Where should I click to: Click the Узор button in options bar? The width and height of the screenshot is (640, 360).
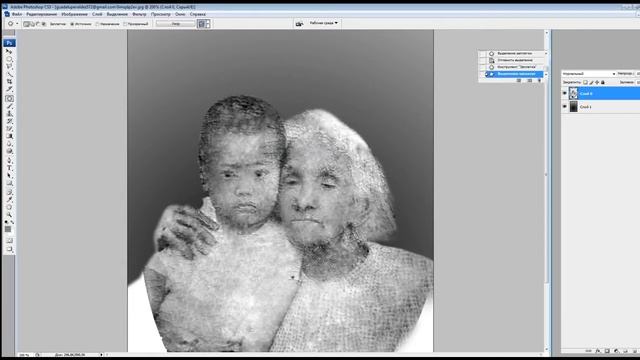click(176, 24)
